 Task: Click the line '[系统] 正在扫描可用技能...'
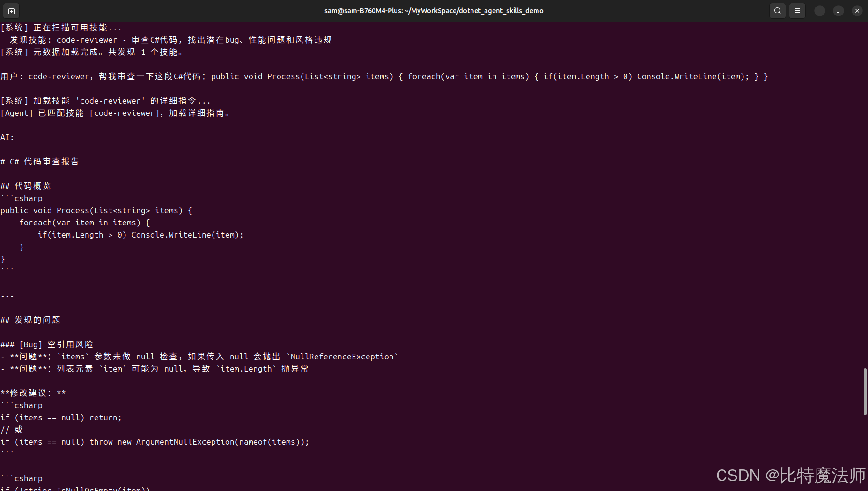pos(61,28)
